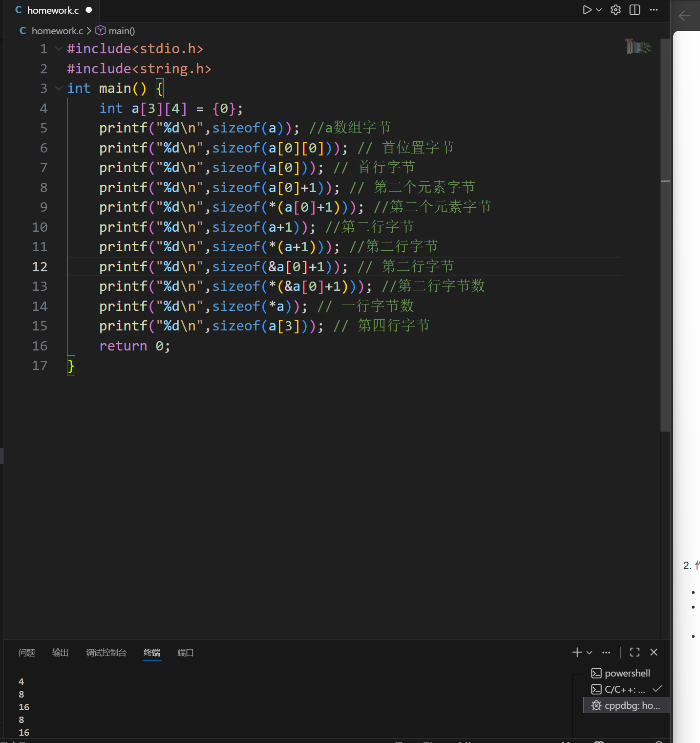This screenshot has width=700, height=743.
Task: Click '#include<stdio.h>' on line 1
Action: point(135,48)
